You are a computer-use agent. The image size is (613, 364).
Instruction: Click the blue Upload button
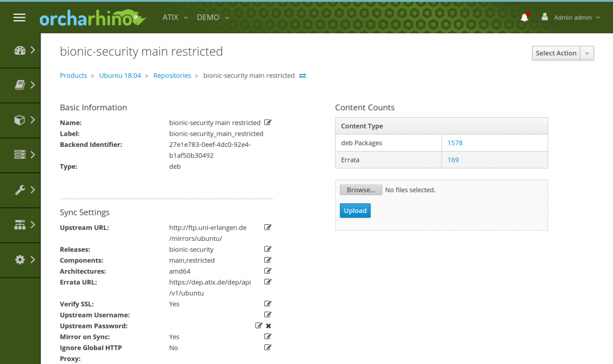(355, 211)
